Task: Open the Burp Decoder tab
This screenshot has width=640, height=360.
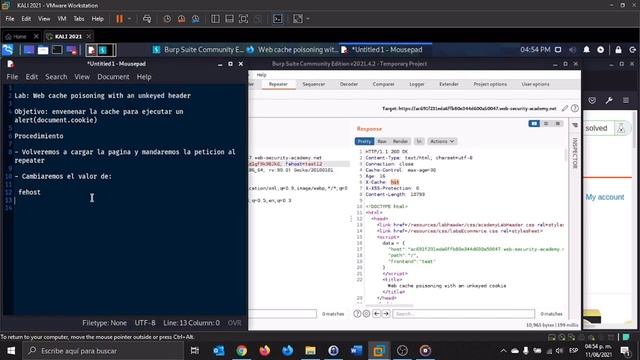Action: coord(349,84)
